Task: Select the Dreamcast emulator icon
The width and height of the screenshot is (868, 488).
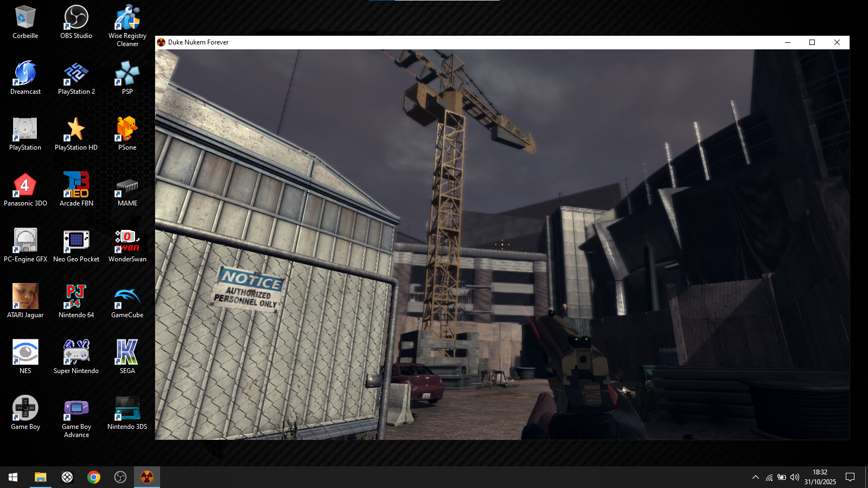Action: point(25,74)
